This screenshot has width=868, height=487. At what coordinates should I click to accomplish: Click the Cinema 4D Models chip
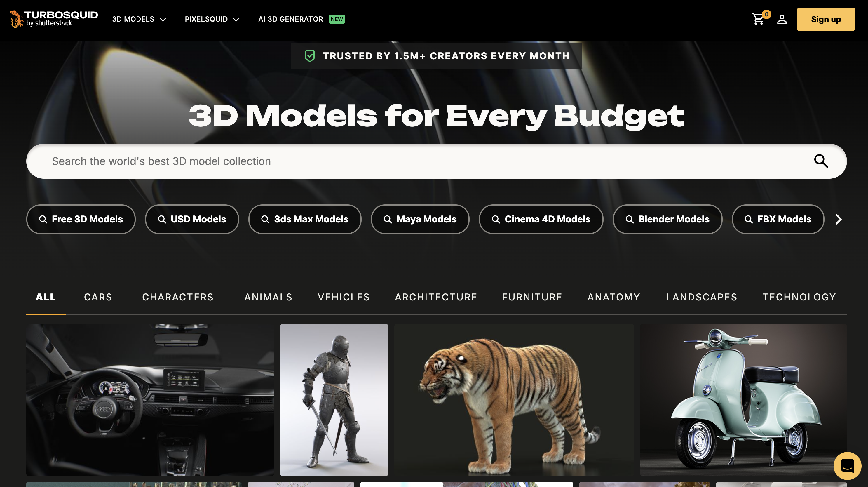point(541,219)
